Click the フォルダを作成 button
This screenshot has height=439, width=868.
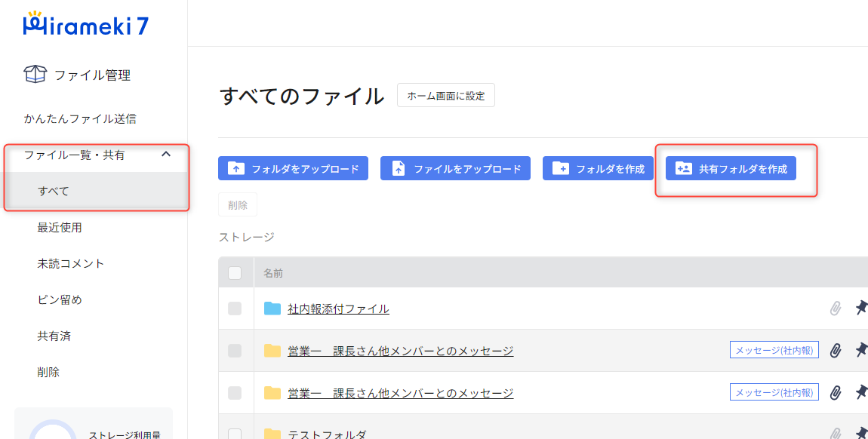coord(598,168)
